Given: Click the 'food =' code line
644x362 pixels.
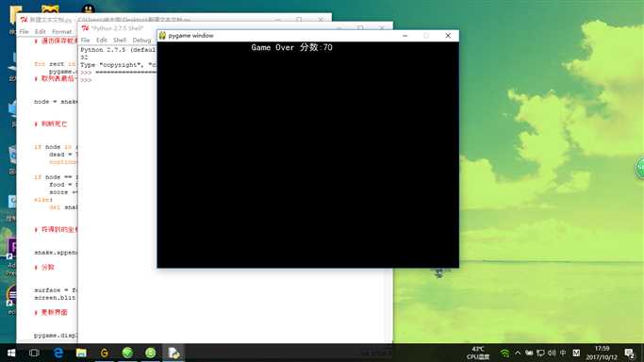Looking at the screenshot, I should [x=63, y=185].
